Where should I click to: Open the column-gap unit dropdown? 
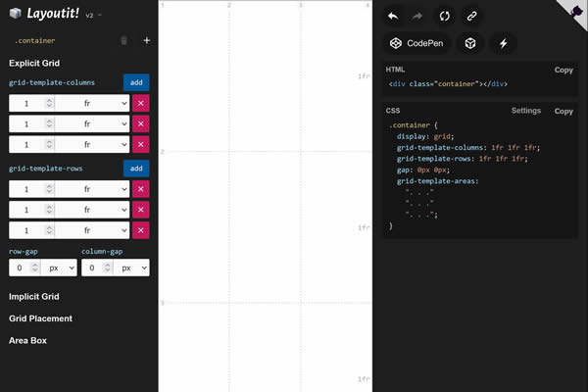tap(131, 268)
